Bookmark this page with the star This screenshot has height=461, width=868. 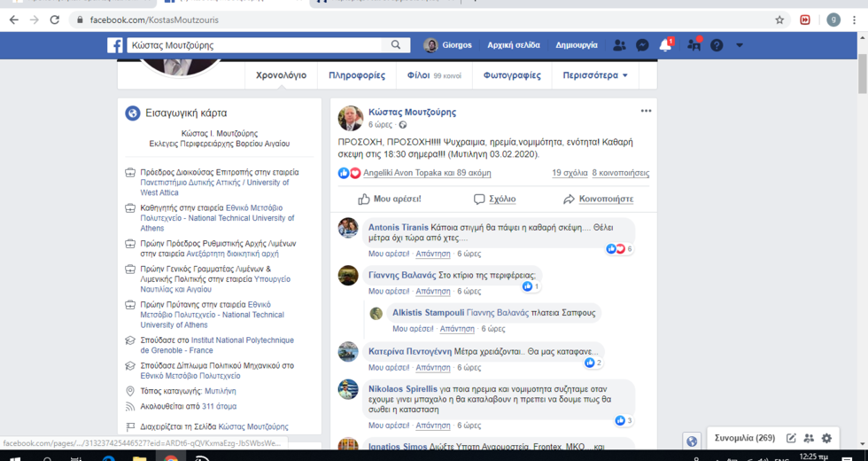click(x=779, y=20)
